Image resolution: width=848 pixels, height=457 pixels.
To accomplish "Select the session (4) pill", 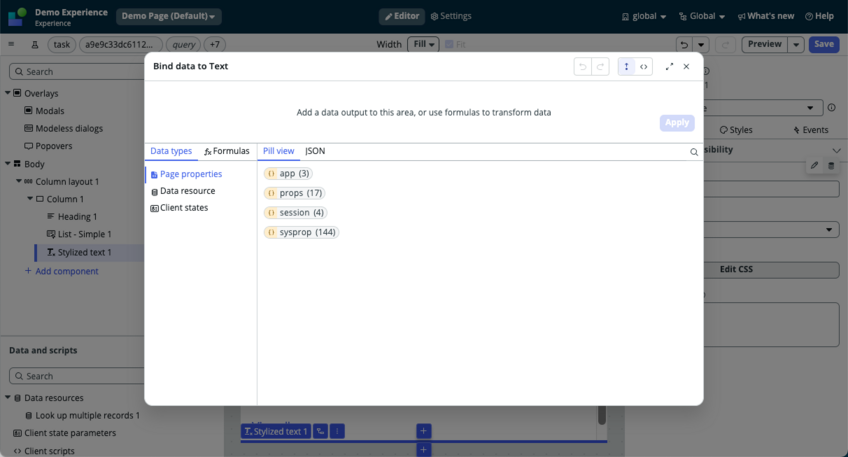I will [x=295, y=213].
